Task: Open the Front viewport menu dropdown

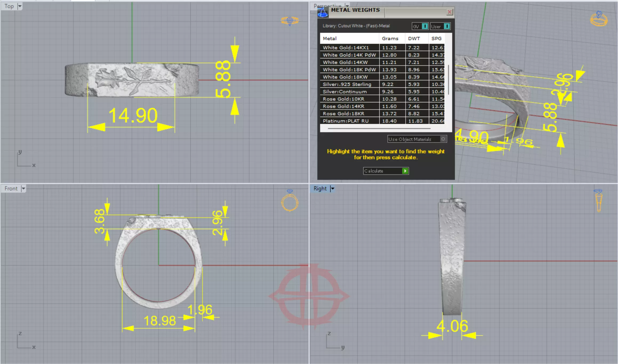Action: tap(23, 189)
